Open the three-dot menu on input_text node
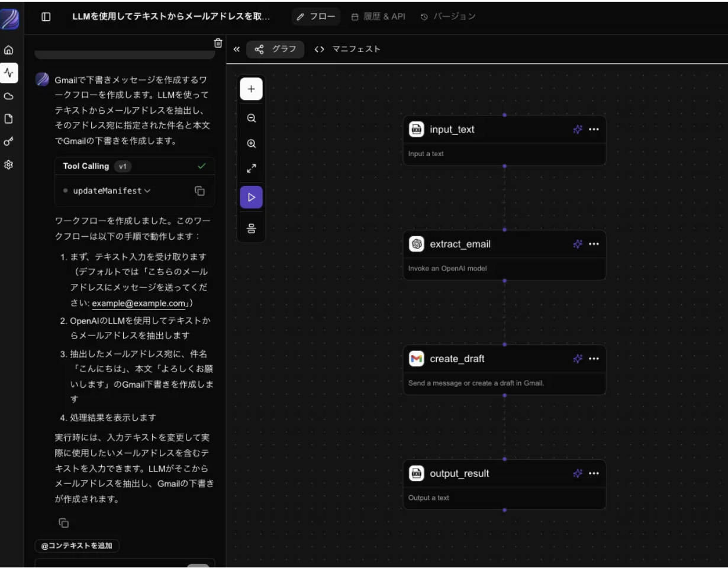 coord(594,130)
